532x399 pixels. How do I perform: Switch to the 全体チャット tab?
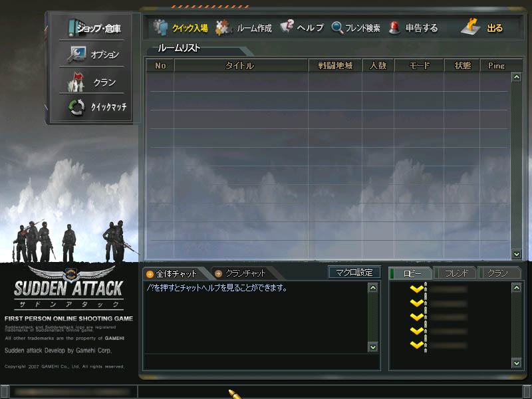coord(176,274)
